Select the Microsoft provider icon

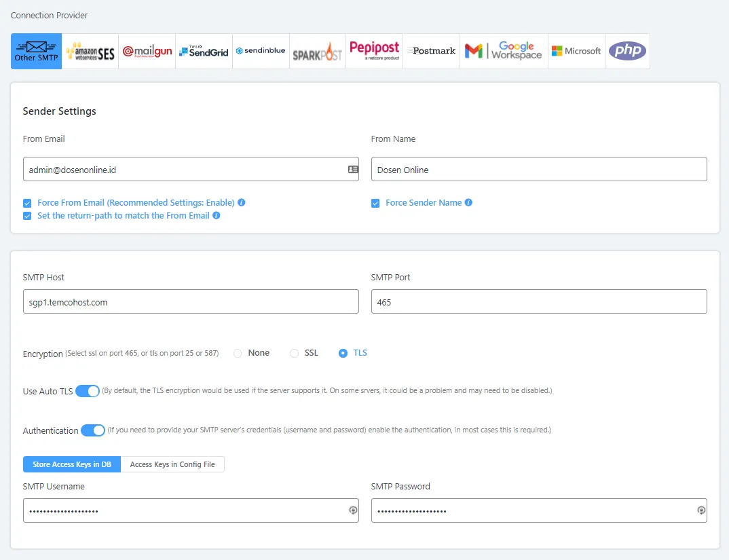point(576,50)
